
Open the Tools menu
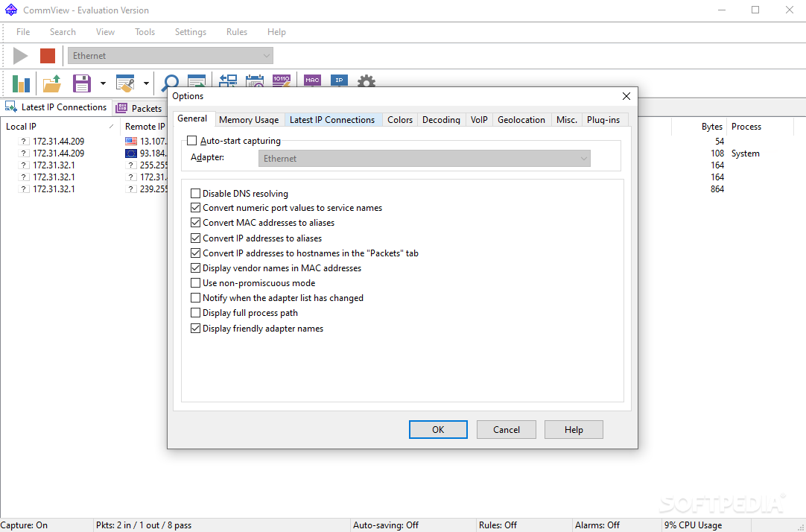(145, 32)
